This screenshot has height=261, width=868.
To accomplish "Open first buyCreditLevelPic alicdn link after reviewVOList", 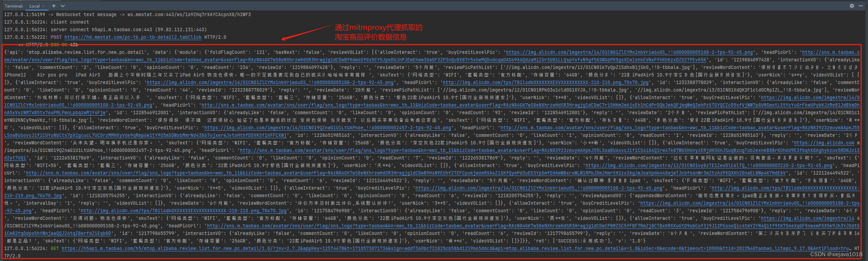I will 629,52.
